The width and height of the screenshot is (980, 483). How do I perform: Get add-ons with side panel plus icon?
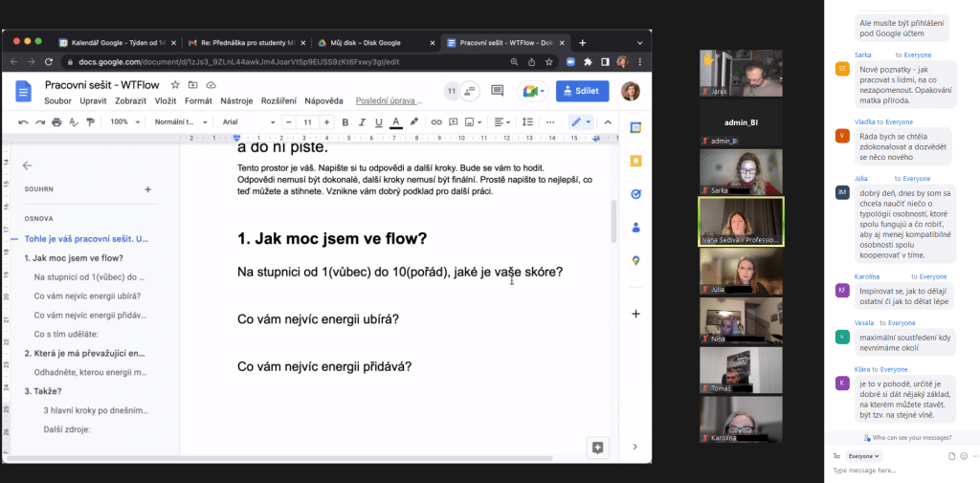tap(635, 314)
